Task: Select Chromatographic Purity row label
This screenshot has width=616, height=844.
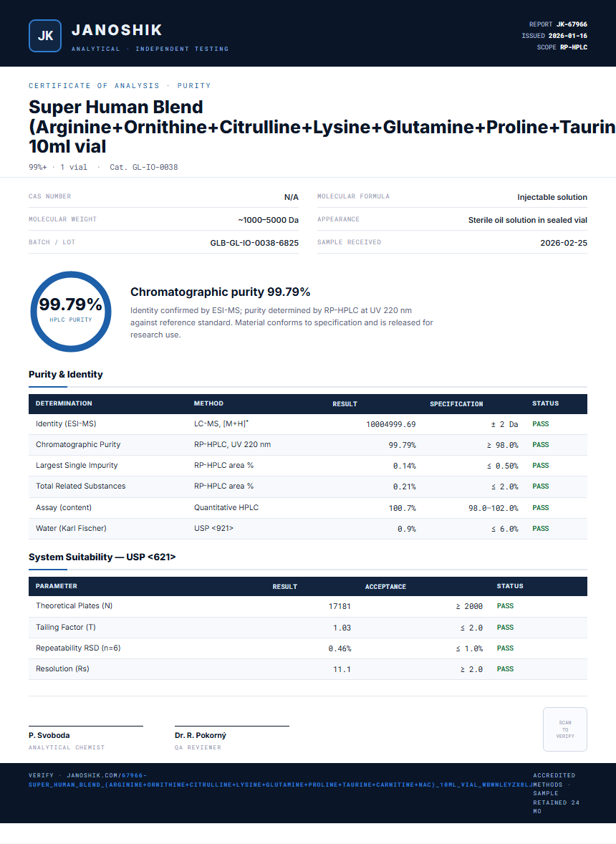Action: coord(78,445)
